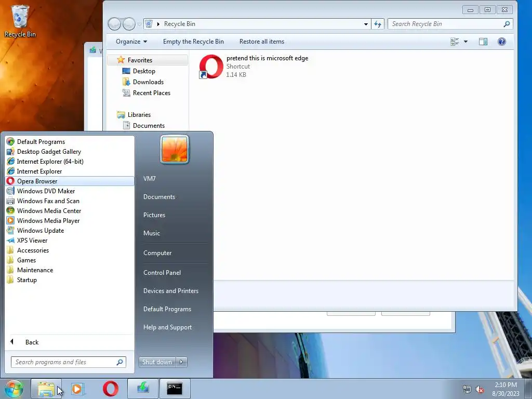The width and height of the screenshot is (532, 399).
Task: Click Windows Media Player taskbar icon
Action: pyautogui.click(x=78, y=389)
